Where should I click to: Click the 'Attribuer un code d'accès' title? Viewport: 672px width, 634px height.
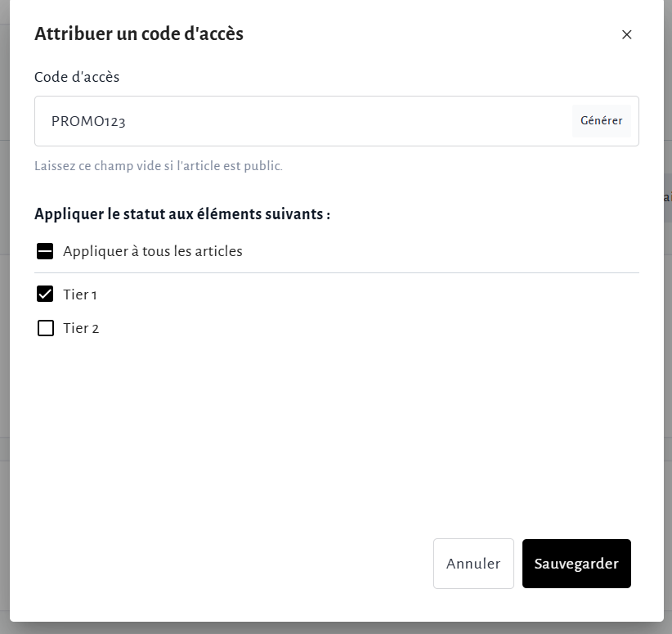139,34
